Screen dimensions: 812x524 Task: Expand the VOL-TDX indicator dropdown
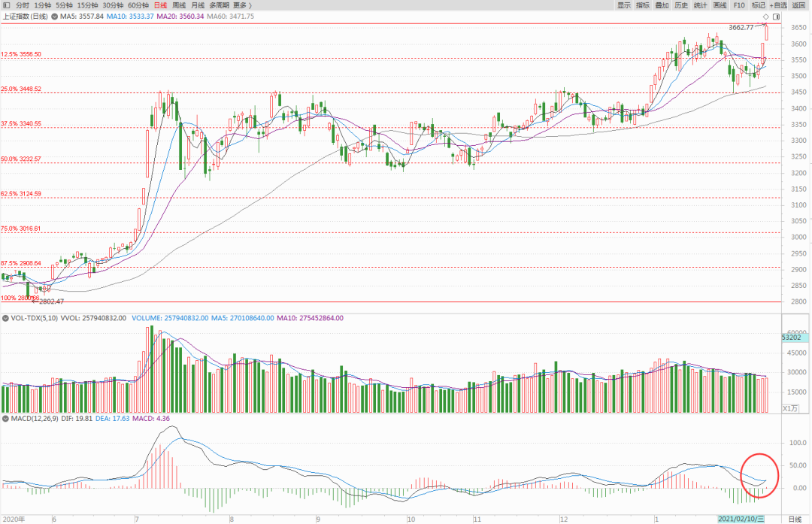[x=5, y=318]
